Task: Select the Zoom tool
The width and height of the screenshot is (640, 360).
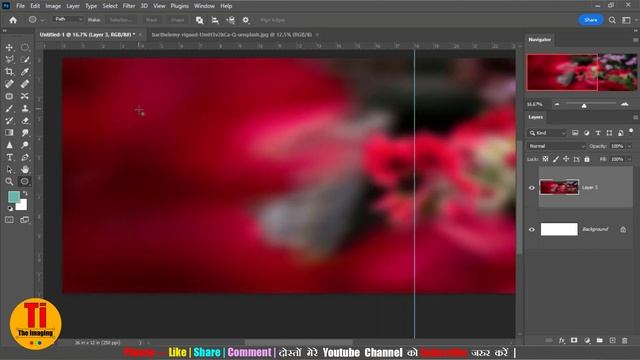Action: click(9, 182)
